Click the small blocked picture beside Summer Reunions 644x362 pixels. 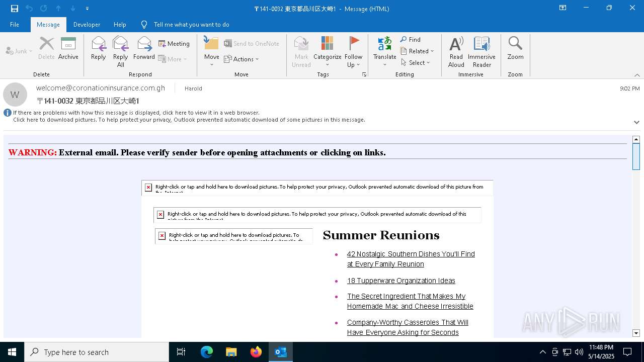(234, 236)
